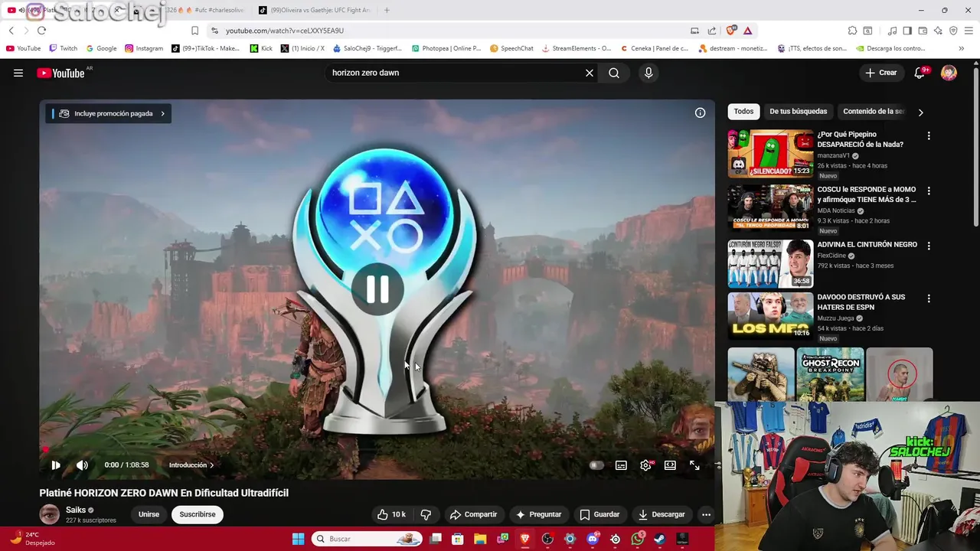The image size is (980, 551).
Task: Bookmark this page icon
Action: click(194, 31)
